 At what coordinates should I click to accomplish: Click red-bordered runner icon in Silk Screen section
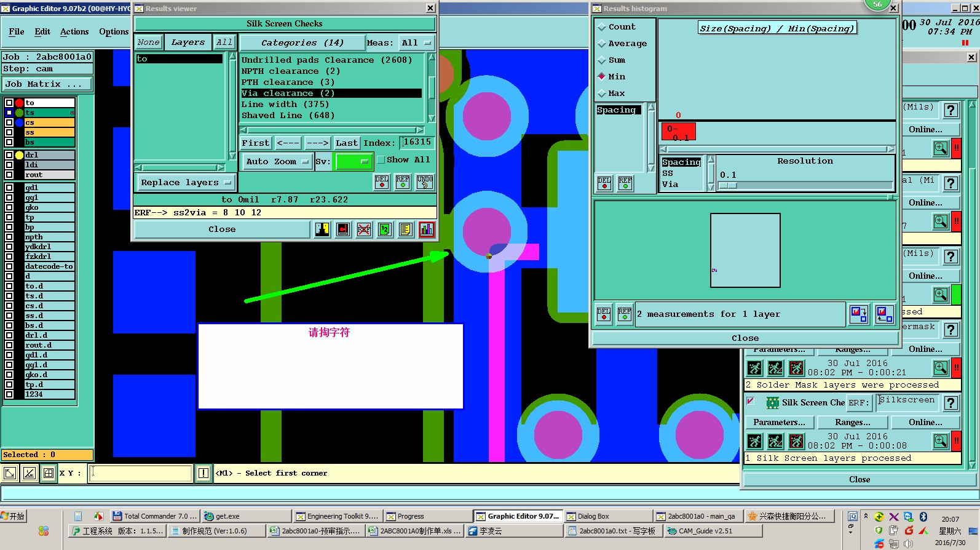click(x=797, y=441)
